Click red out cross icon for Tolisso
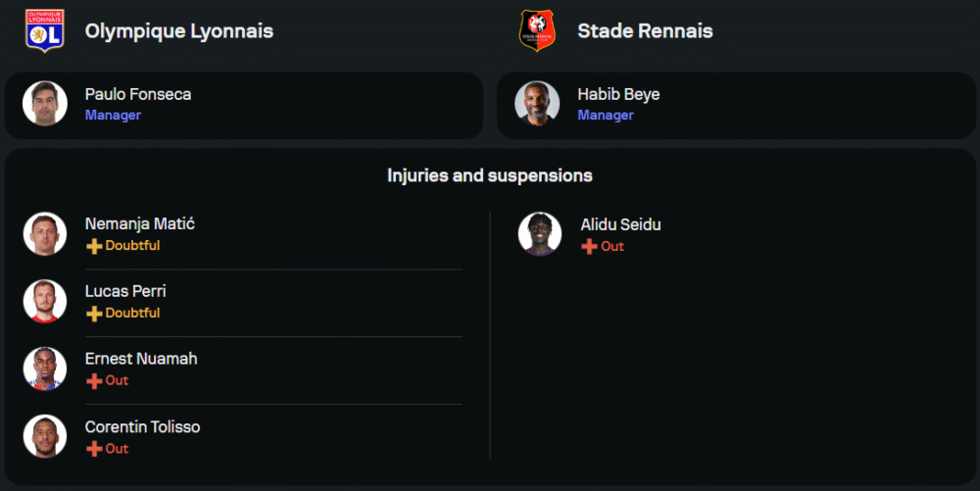The width and height of the screenshot is (980, 491). tap(94, 449)
